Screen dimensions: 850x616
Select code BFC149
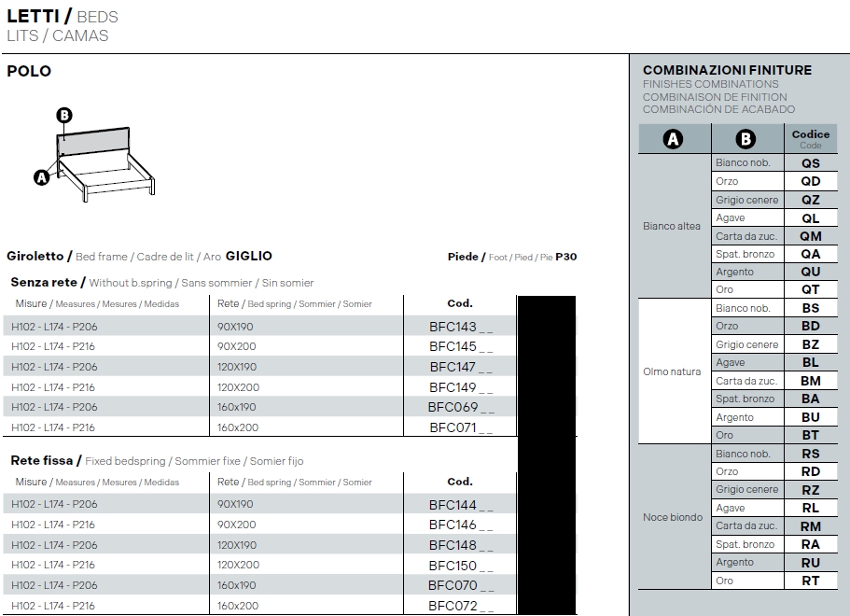(x=461, y=387)
